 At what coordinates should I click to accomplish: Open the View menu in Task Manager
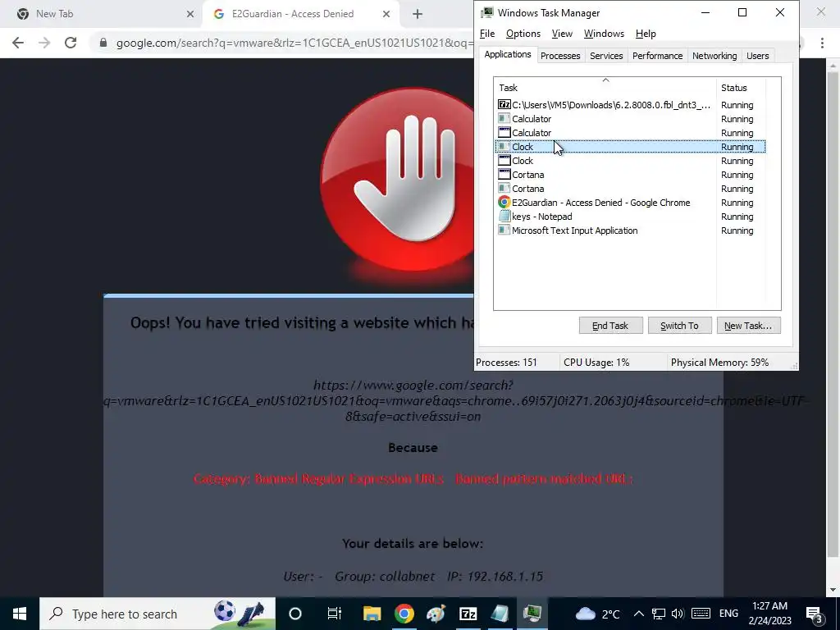[562, 34]
